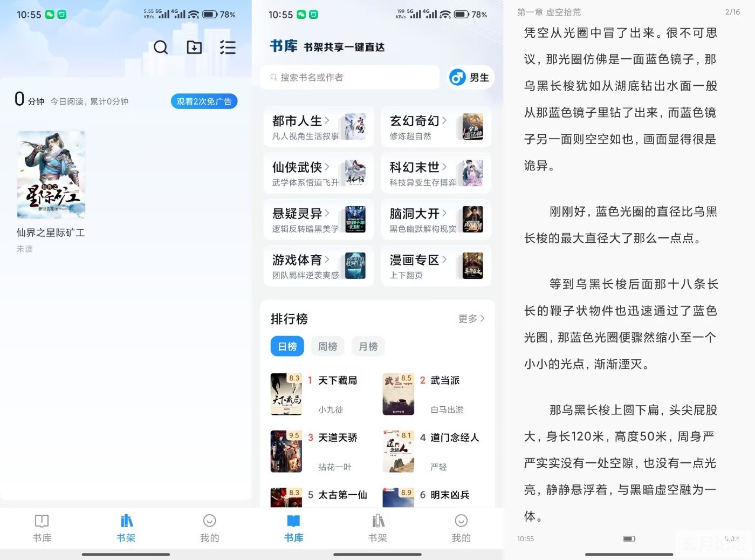
Task: Tap the 悬疑灵异 category cover image
Action: pyautogui.click(x=355, y=220)
